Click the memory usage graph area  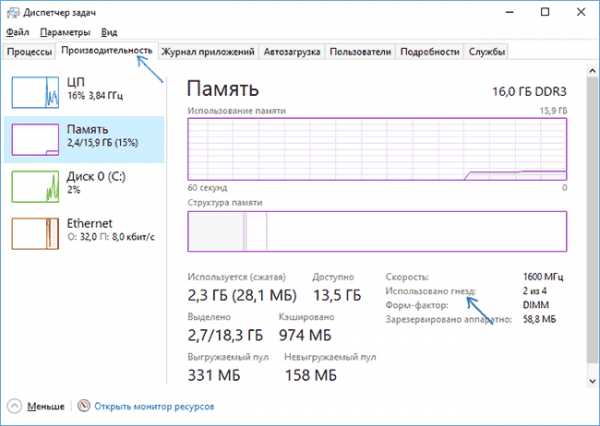[377, 145]
